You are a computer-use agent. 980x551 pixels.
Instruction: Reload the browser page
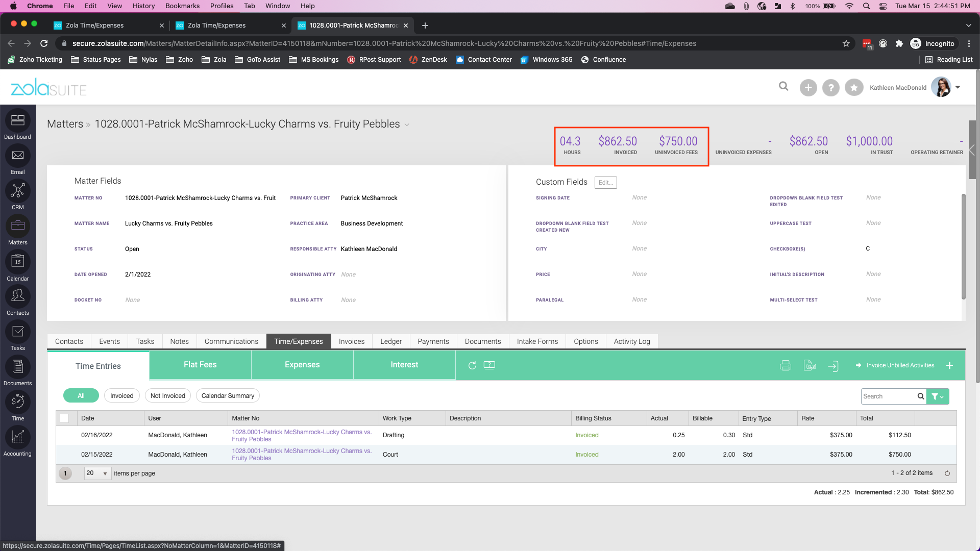pyautogui.click(x=44, y=43)
